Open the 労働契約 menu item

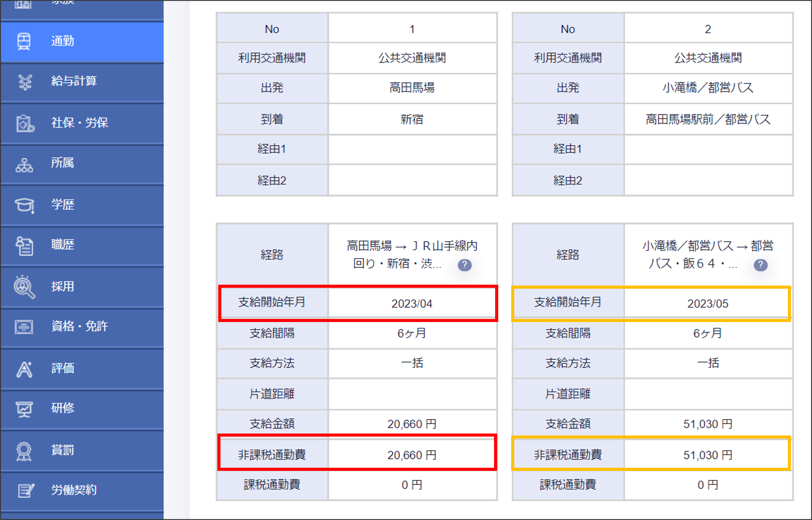click(74, 490)
